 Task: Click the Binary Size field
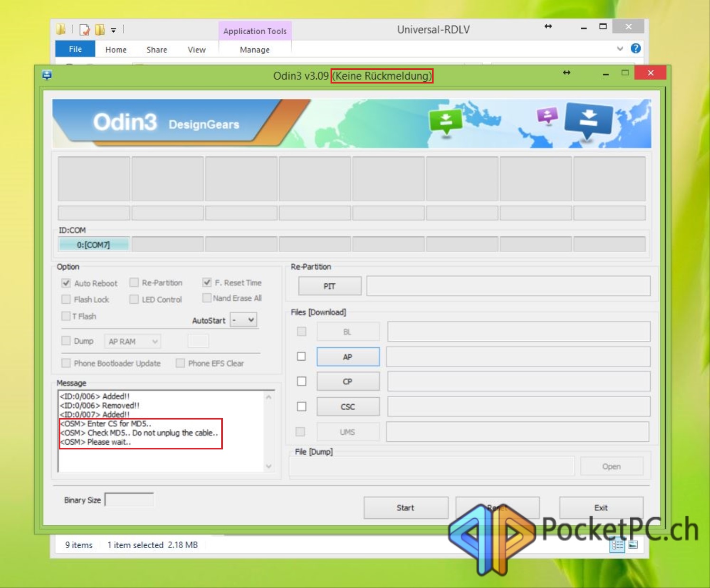129,500
